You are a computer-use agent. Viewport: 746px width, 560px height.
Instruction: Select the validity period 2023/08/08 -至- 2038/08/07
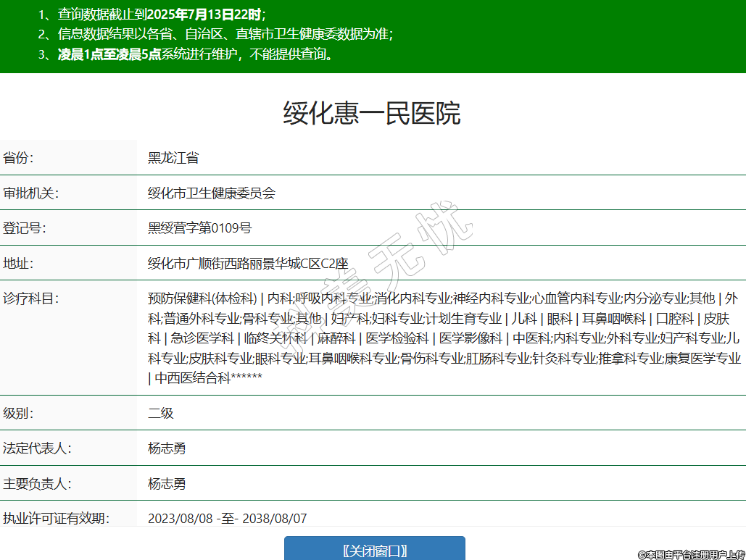point(227,518)
